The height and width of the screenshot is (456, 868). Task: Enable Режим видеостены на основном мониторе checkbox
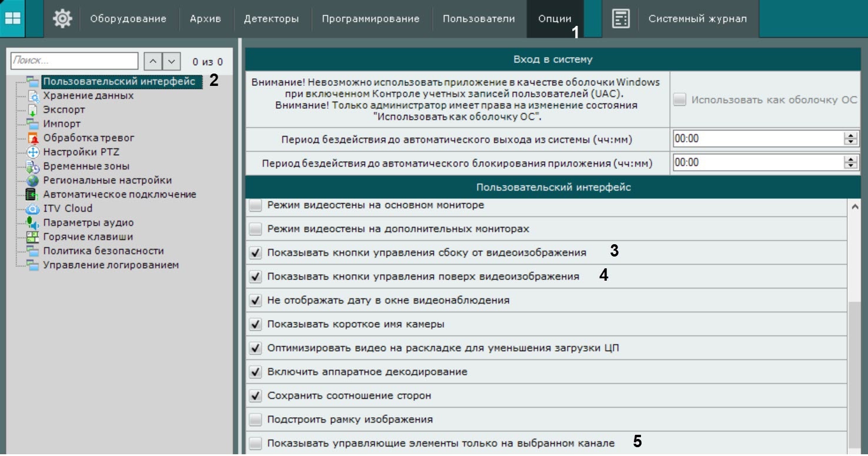tap(255, 205)
